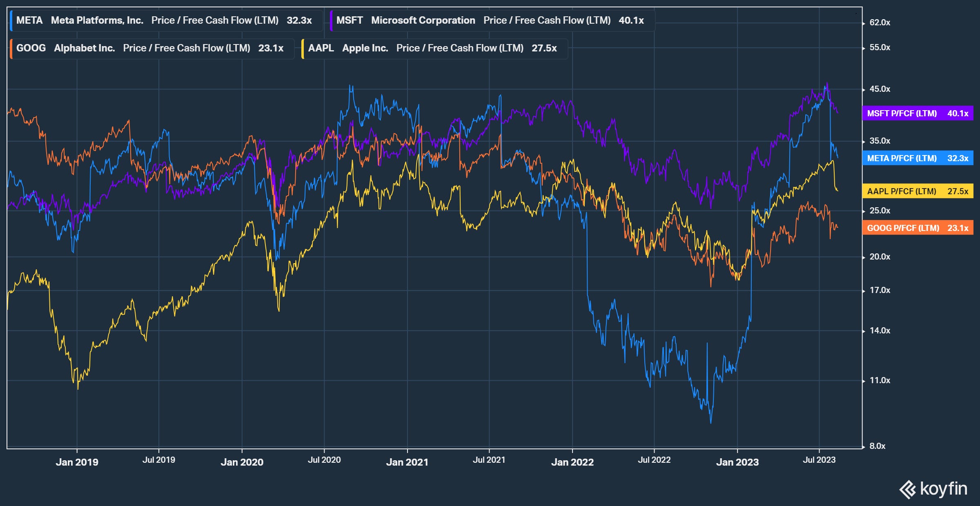Viewport: 980px width, 506px height.
Task: Click the Jul 2023 x-axis label
Action: pyautogui.click(x=819, y=460)
